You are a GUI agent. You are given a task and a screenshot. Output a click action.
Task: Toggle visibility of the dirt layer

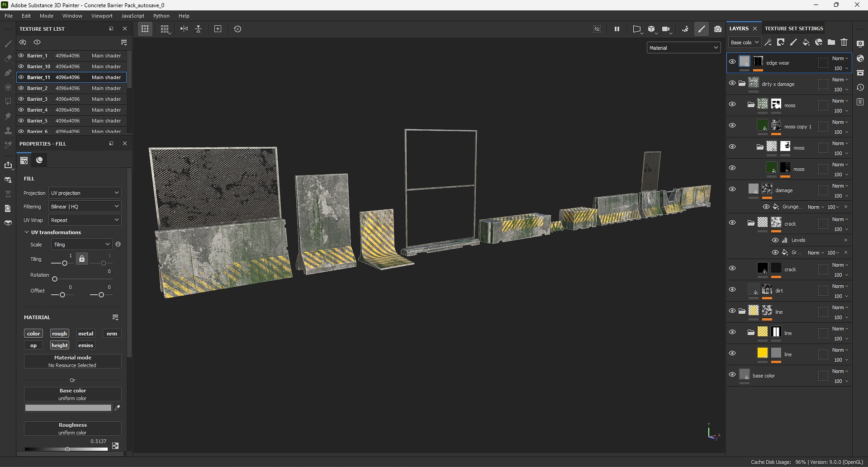pos(732,289)
